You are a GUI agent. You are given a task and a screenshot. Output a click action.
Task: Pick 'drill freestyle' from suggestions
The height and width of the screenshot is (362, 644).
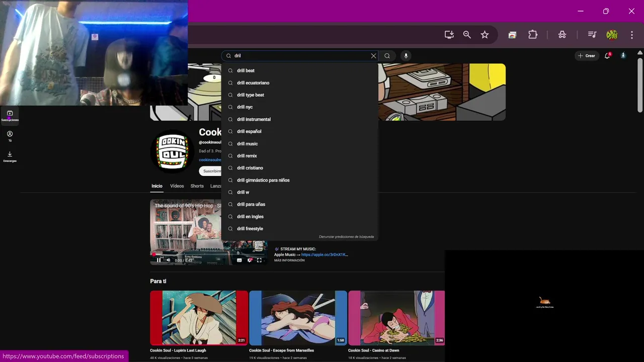[x=299, y=229]
